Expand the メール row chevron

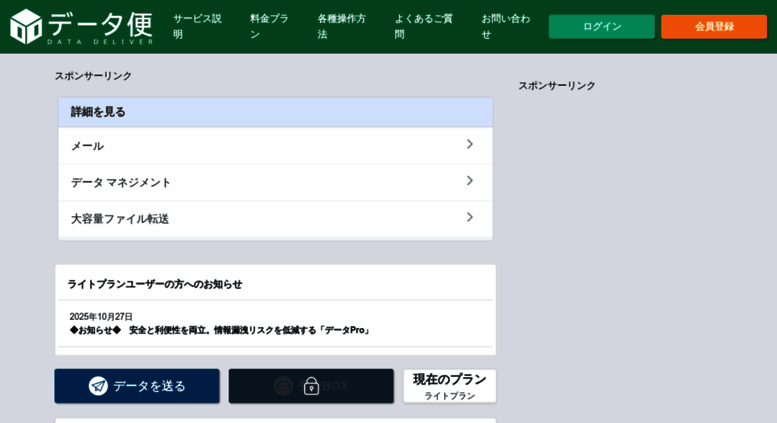470,144
